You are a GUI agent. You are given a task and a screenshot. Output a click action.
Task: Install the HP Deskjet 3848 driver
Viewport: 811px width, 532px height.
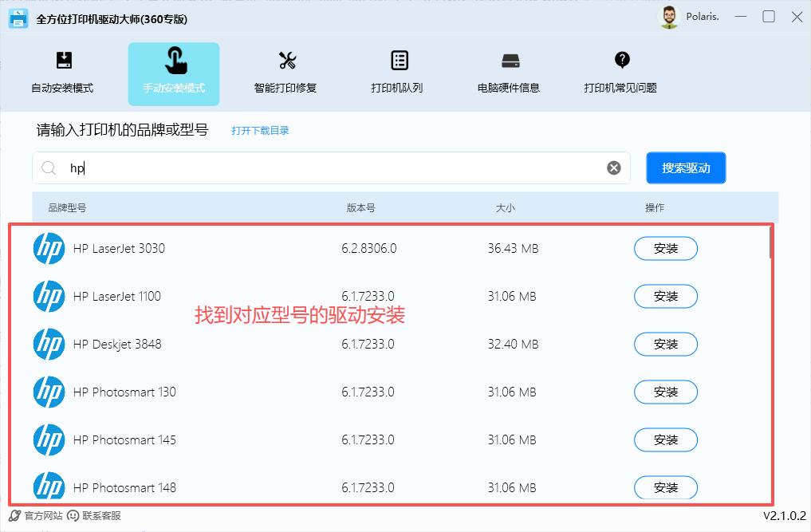(665, 344)
